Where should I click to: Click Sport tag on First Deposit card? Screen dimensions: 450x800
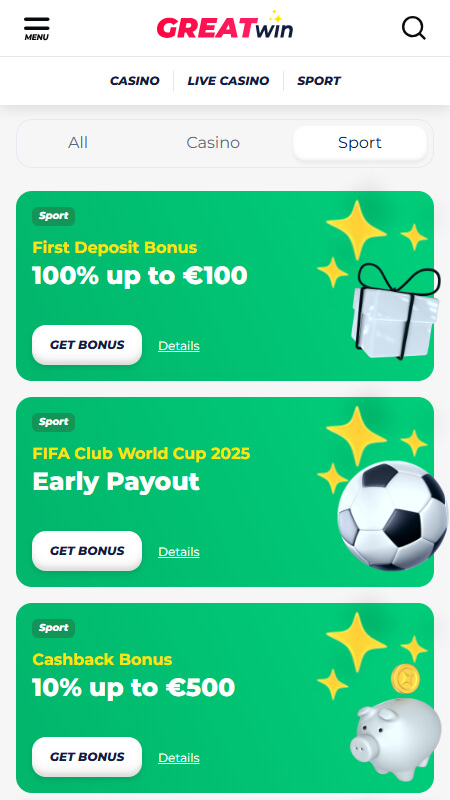pyautogui.click(x=54, y=216)
